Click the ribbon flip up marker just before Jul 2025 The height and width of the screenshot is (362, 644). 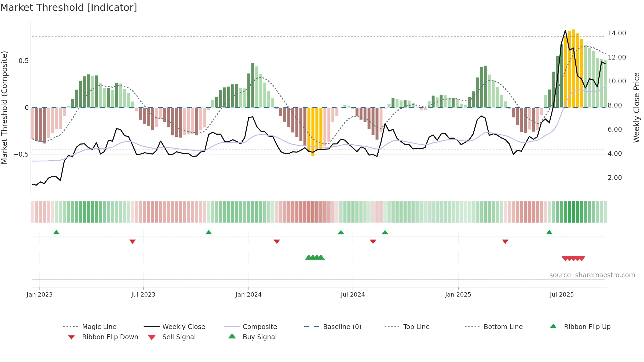(549, 232)
